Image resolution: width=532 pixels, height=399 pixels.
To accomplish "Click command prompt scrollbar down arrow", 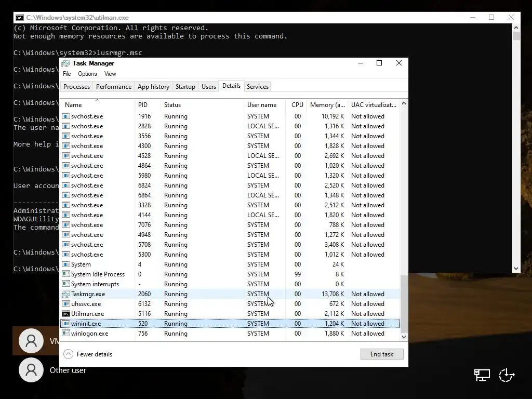I will coord(516,269).
